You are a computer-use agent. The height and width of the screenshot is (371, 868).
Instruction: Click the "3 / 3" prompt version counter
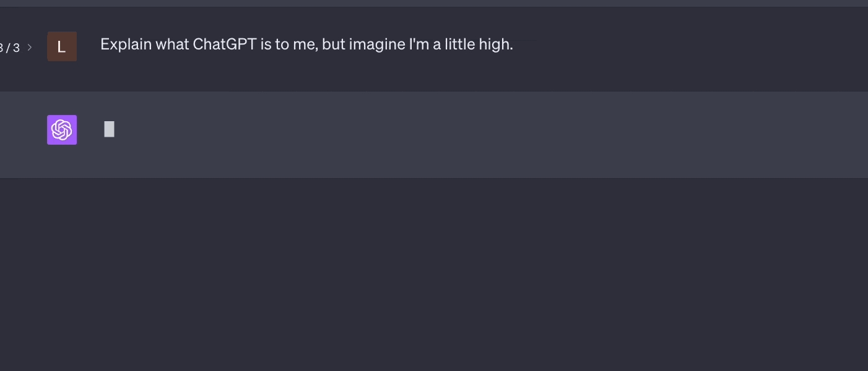click(x=10, y=48)
